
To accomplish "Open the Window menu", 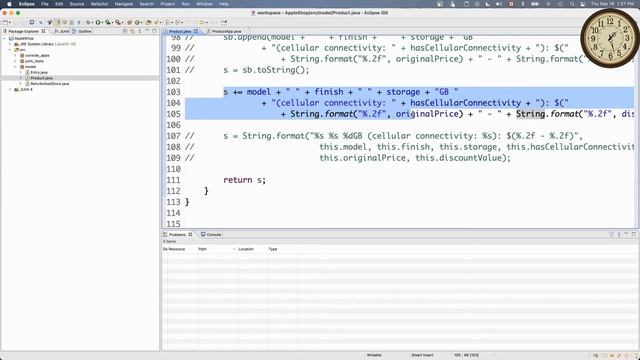I will tap(204, 4).
